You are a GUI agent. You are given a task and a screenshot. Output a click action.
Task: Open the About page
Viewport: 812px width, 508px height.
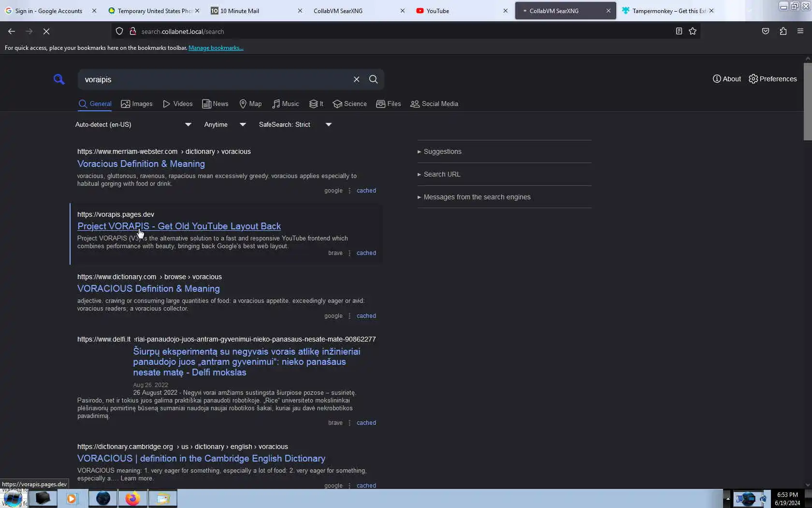click(x=726, y=79)
